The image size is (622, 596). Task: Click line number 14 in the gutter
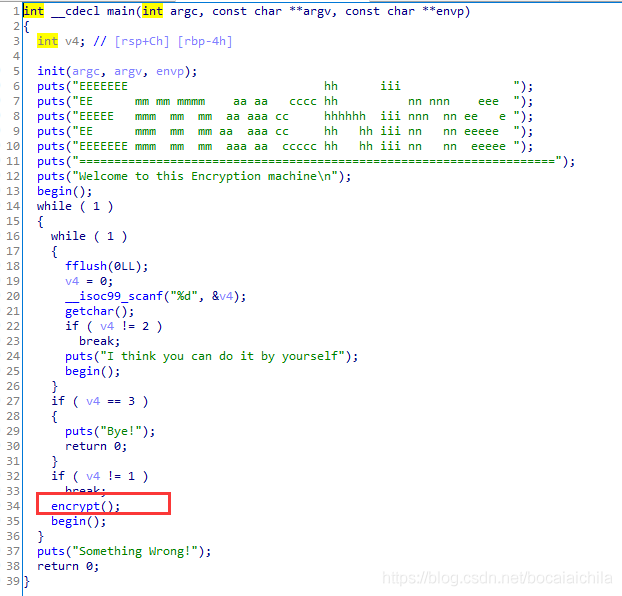[x=13, y=206]
